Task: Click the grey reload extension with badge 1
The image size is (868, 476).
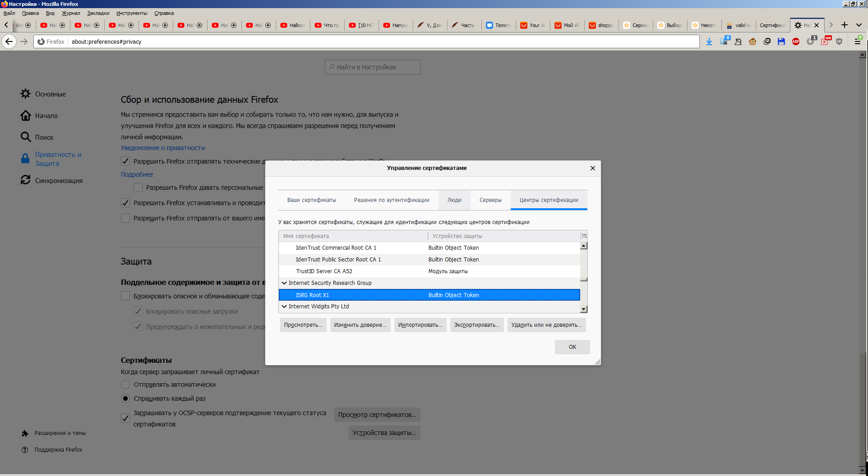Action: (x=811, y=41)
